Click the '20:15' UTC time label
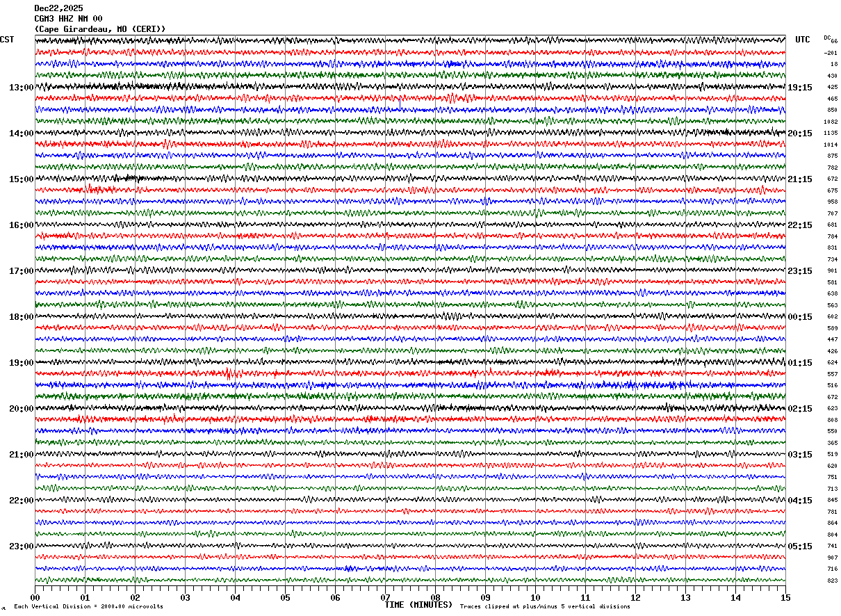This screenshot has width=841, height=616. tap(800, 133)
